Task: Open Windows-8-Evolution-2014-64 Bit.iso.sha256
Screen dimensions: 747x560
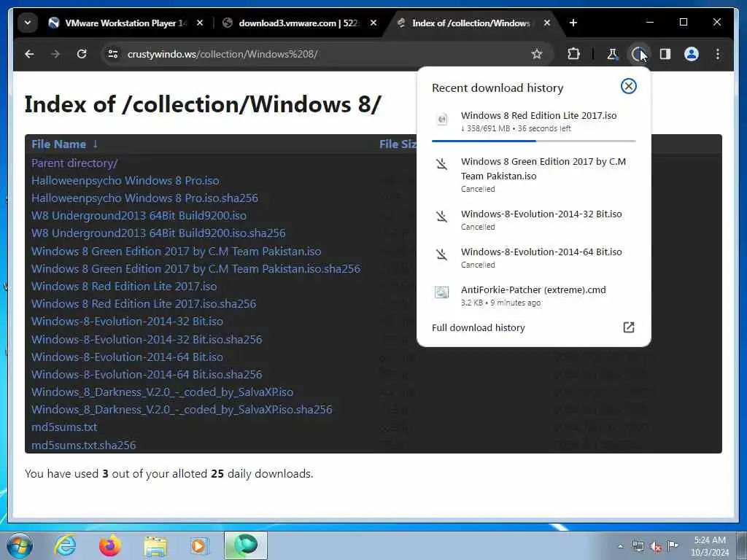Action: coord(147,374)
